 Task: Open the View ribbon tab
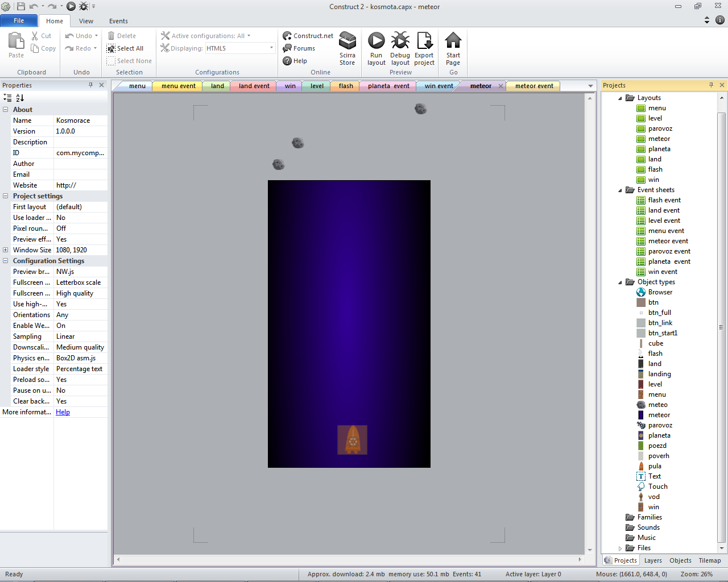(x=86, y=21)
